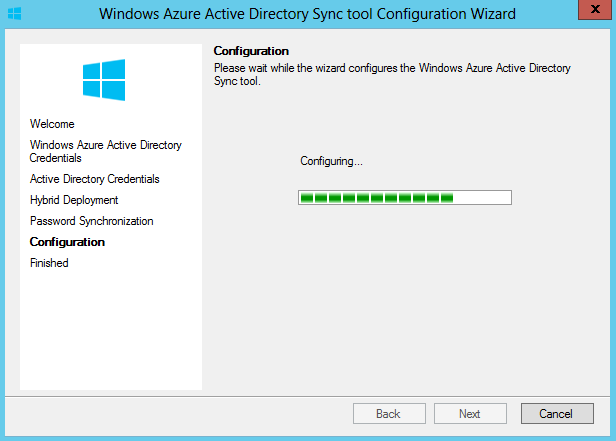Image resolution: width=616 pixels, height=441 pixels.
Task: Select the Finished step in the sidebar
Action: pyautogui.click(x=49, y=263)
